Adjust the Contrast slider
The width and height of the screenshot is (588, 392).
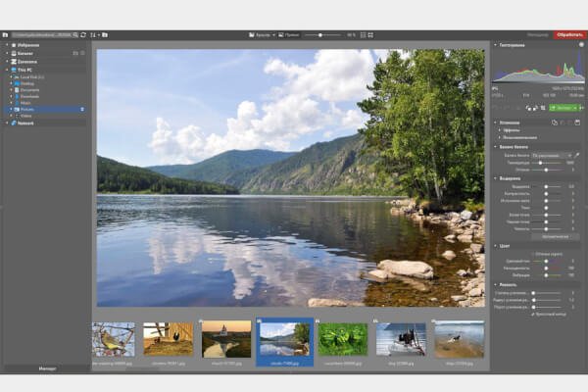tap(547, 194)
